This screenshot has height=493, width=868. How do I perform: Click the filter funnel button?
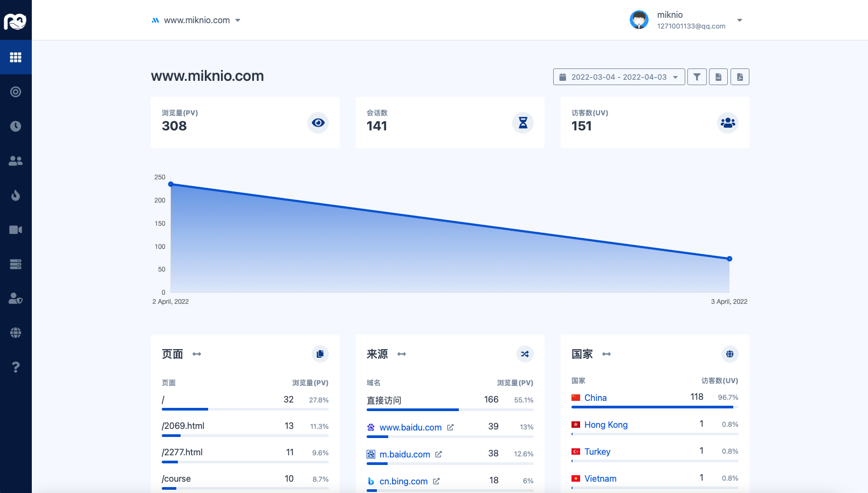[697, 77]
